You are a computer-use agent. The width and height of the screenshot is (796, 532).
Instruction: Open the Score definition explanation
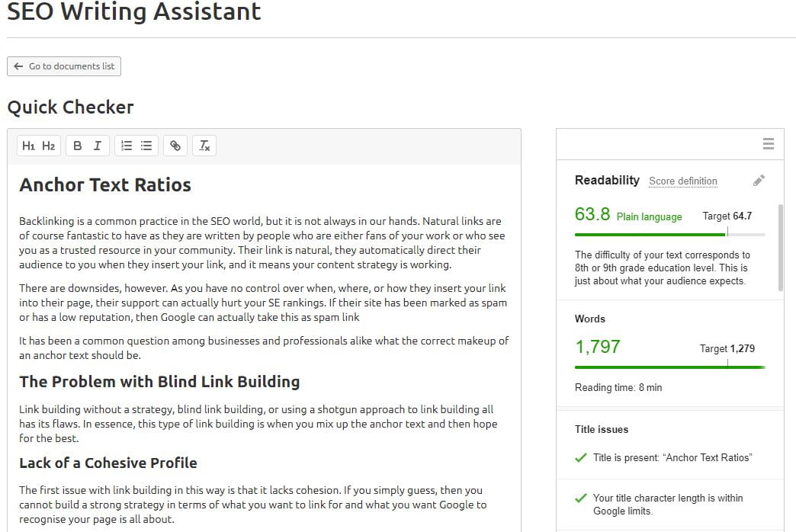click(x=683, y=181)
